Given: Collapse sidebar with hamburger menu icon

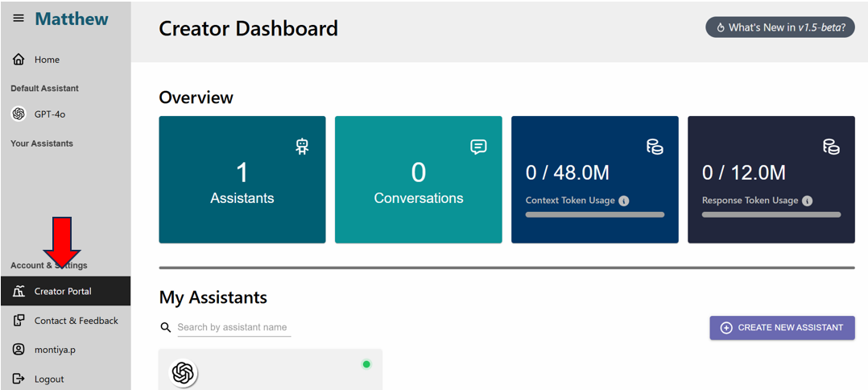Looking at the screenshot, I should click(19, 19).
